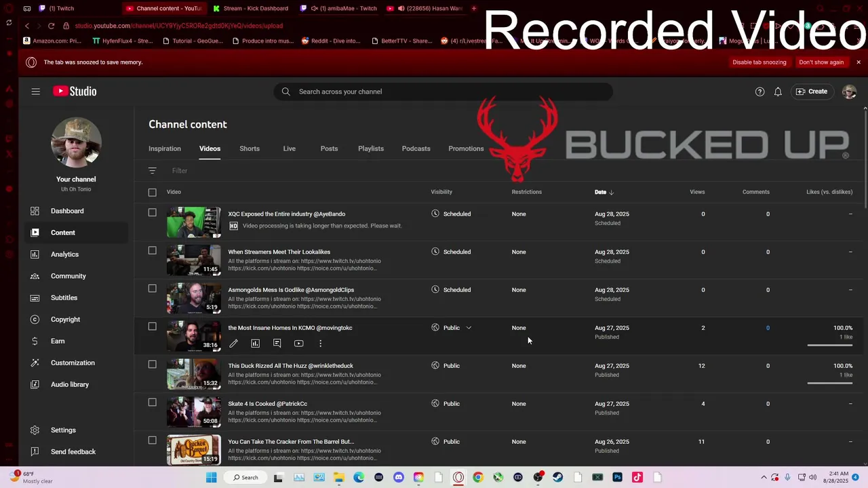Open the account avatar menu
This screenshot has height=488, width=868.
tap(849, 91)
